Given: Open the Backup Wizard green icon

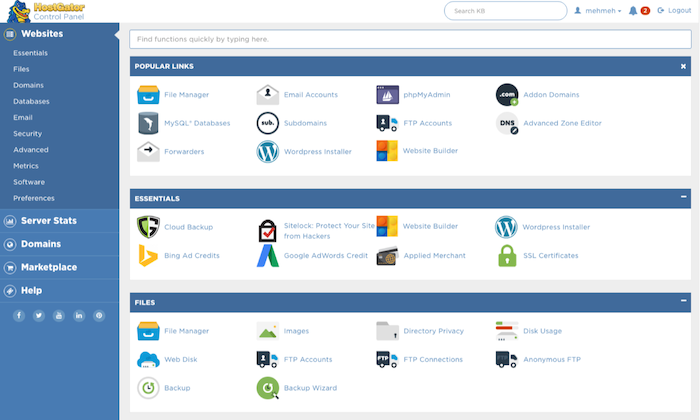Looking at the screenshot, I should click(x=268, y=388).
